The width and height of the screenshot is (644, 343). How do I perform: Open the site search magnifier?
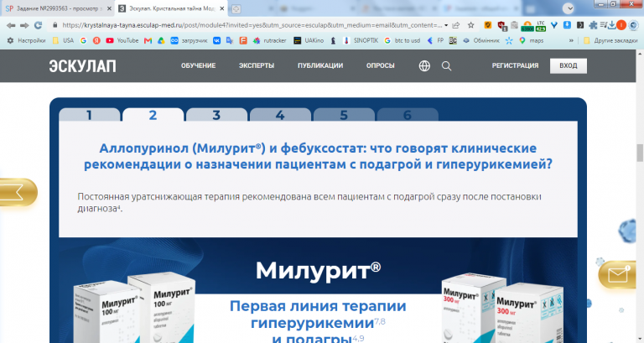coord(446,65)
